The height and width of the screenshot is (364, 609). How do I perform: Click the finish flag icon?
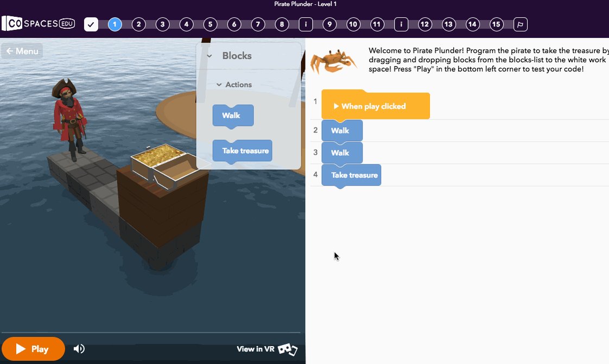point(521,24)
